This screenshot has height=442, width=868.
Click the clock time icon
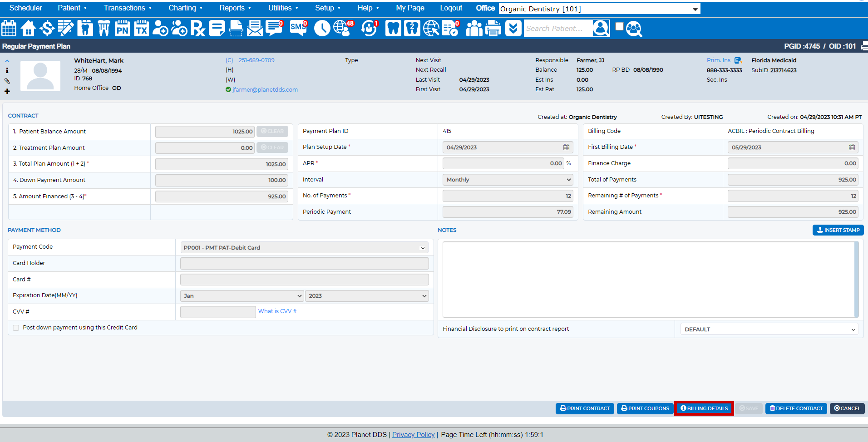pos(322,28)
